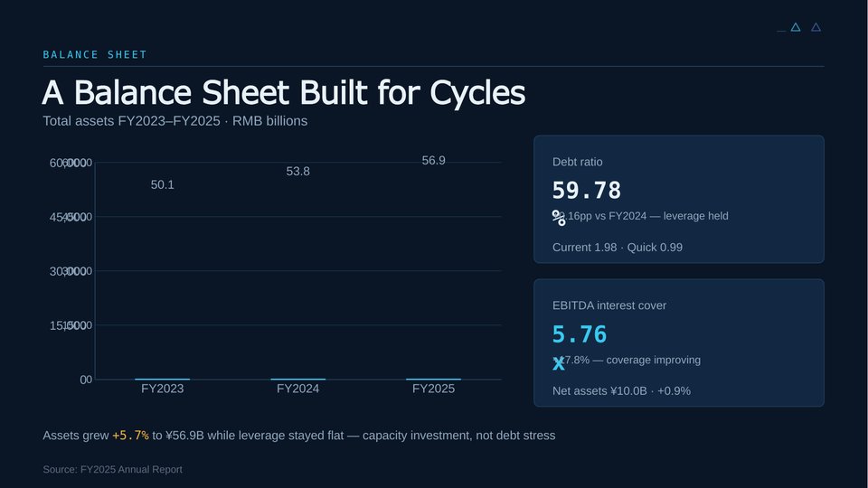This screenshot has height=488, width=868.
Task: Click the BALANCE SHEET section label
Action: 95,55
